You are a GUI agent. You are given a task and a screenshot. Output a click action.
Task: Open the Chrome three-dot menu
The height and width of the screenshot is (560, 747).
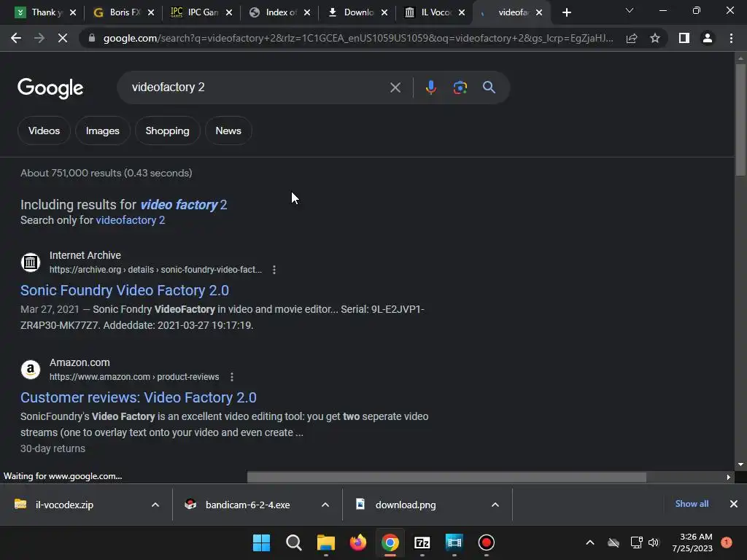(731, 38)
